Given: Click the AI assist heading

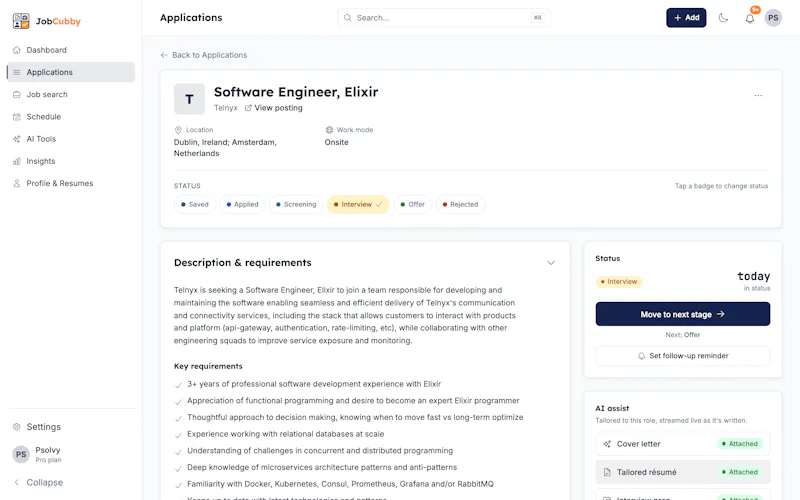Looking at the screenshot, I should pyautogui.click(x=612, y=408).
